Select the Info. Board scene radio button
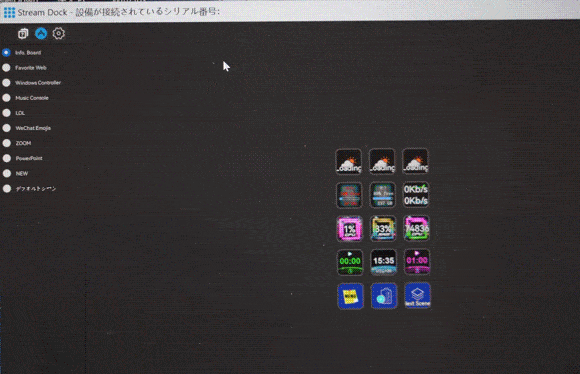Image resolution: width=580 pixels, height=374 pixels. (x=6, y=53)
